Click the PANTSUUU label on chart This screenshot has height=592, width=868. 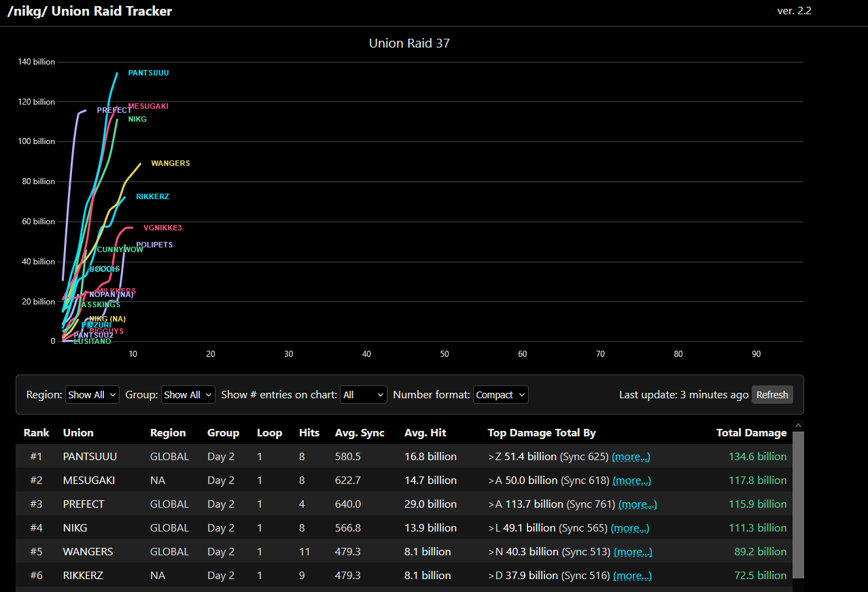pos(148,73)
